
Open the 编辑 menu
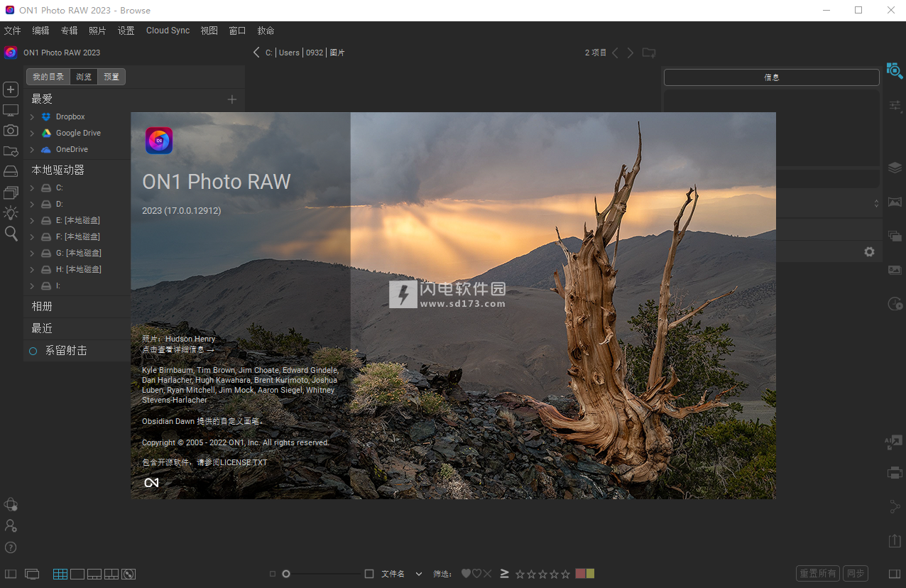(40, 31)
